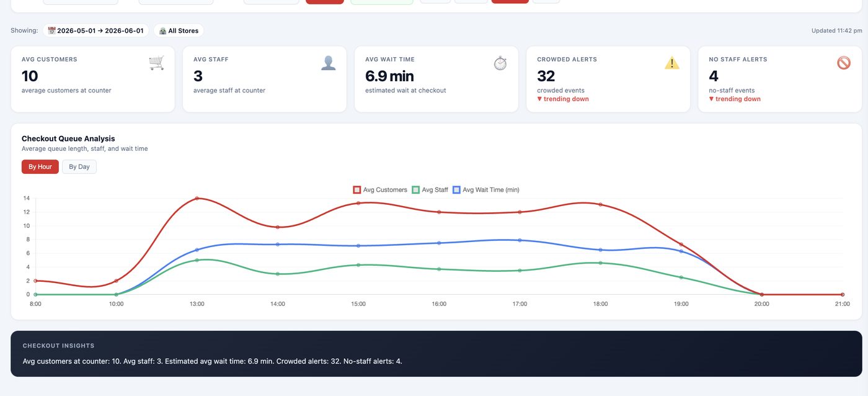The width and height of the screenshot is (868, 396).
Task: Click the Avg Staff value 3
Action: click(198, 76)
